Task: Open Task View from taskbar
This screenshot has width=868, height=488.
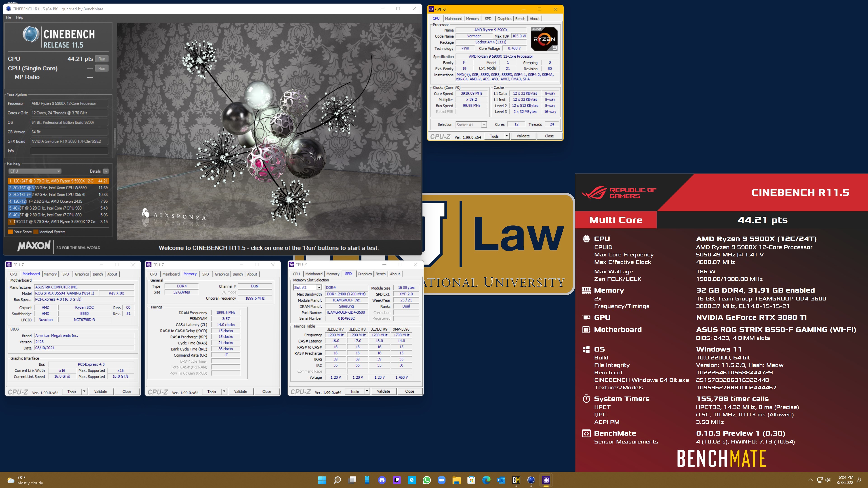Action: 352,480
